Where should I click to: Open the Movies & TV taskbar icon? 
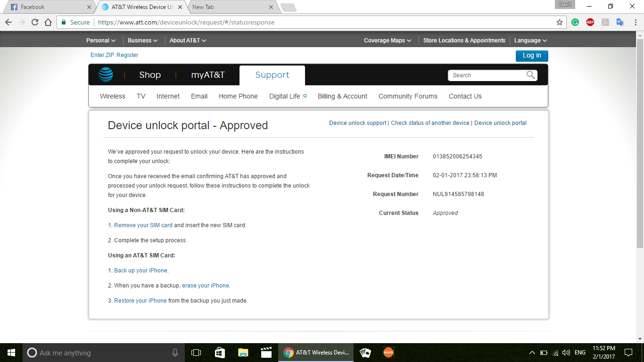click(266, 353)
